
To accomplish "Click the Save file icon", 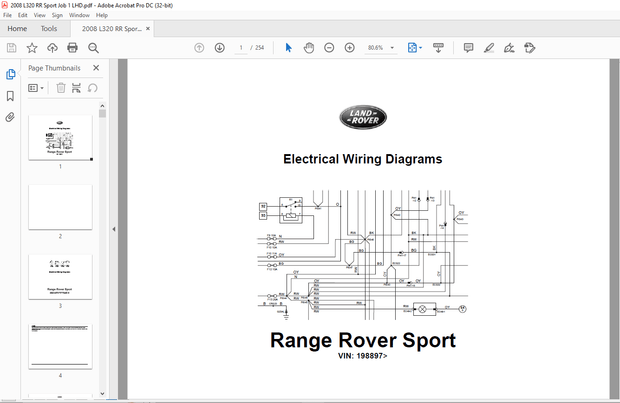I will point(11,48).
